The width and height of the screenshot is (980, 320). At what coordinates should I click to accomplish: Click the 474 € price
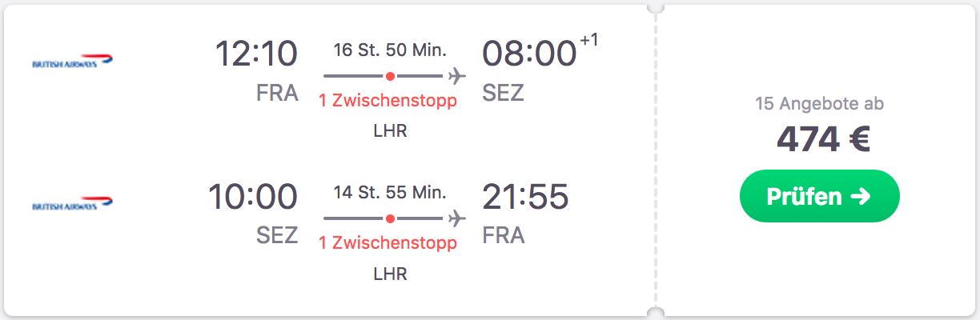pyautogui.click(x=822, y=140)
